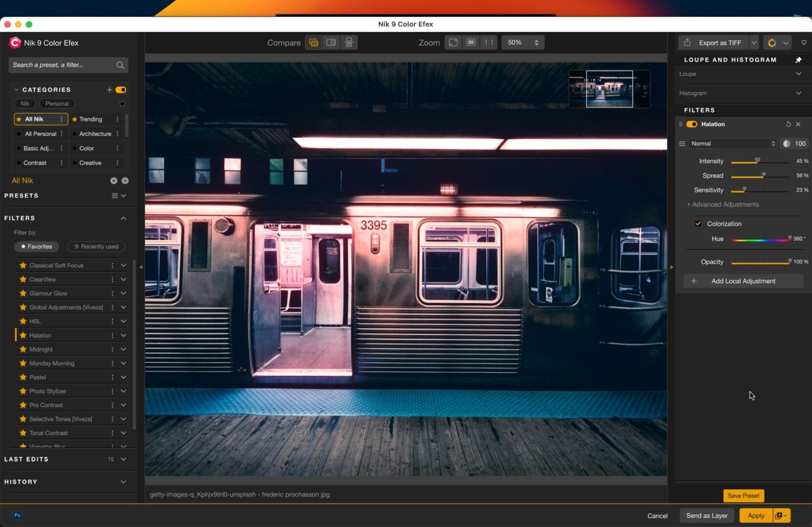Open the Normal blend mode dropdown
Viewport: 812px width, 527px height.
[x=731, y=143]
